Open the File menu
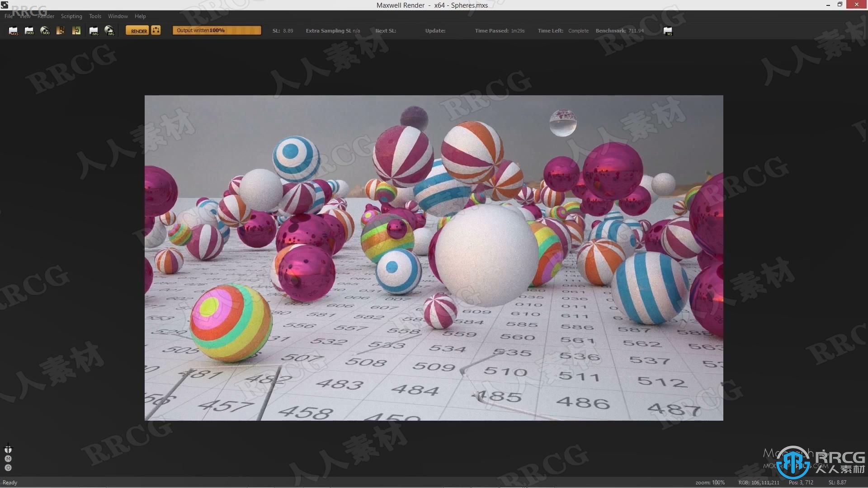The image size is (868, 488). [9, 16]
